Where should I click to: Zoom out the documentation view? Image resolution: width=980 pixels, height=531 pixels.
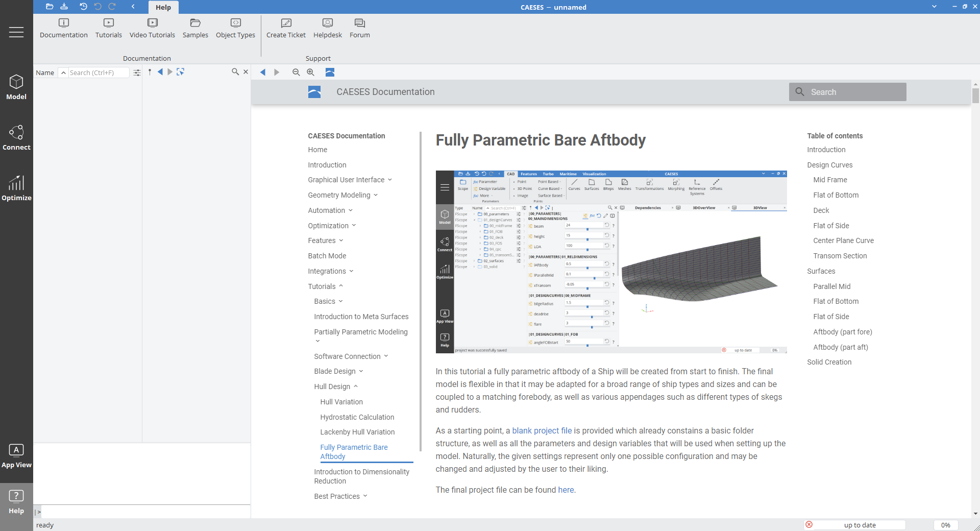[296, 72]
